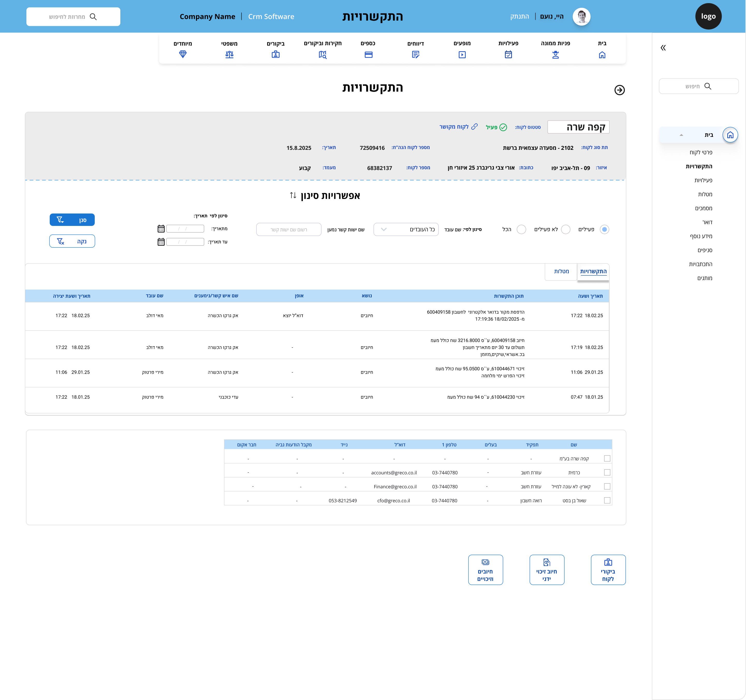Collapse the בית section in sidebar
The width and height of the screenshot is (746, 700).
681,135
